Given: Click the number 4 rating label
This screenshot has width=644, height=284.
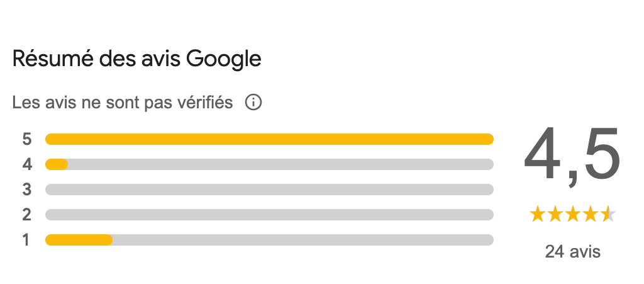Looking at the screenshot, I should point(26,164).
